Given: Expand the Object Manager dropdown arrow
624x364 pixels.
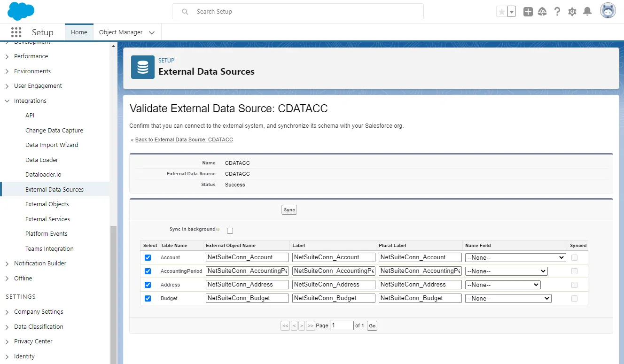Looking at the screenshot, I should click(151, 32).
